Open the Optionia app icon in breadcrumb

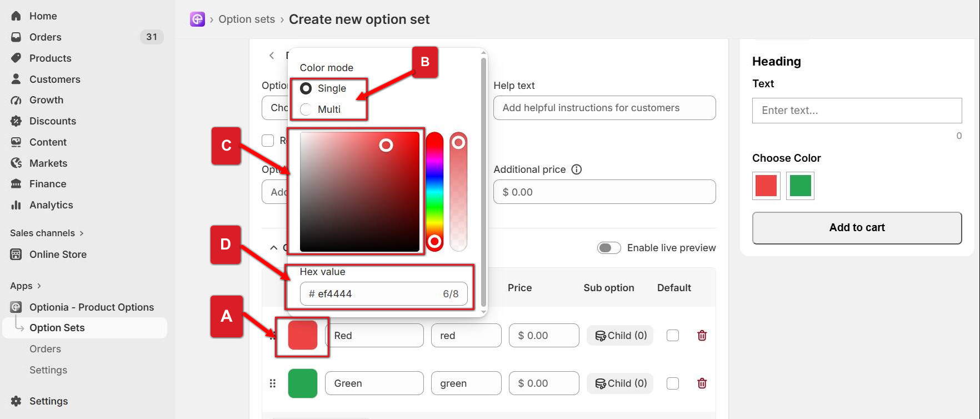point(197,19)
